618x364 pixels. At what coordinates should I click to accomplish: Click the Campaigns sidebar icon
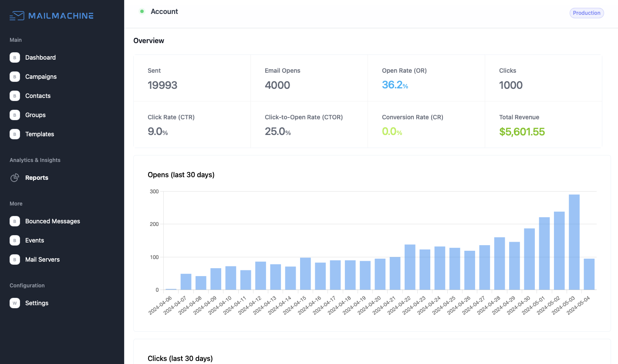15,77
